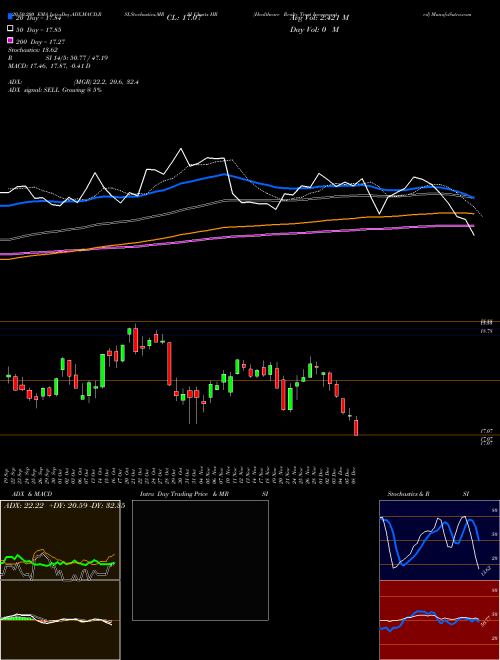The image size is (500, 660).
Task: Click the ADX indicator chart panel
Action: (x=60, y=540)
